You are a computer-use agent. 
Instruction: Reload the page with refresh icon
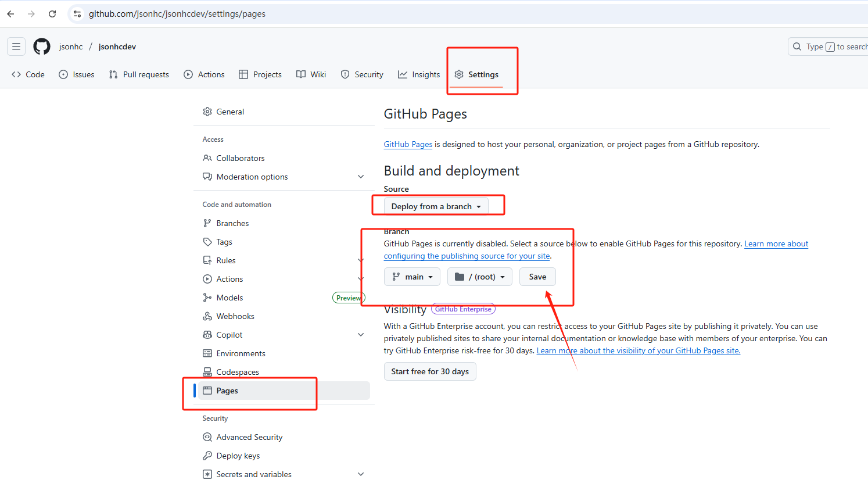[52, 14]
